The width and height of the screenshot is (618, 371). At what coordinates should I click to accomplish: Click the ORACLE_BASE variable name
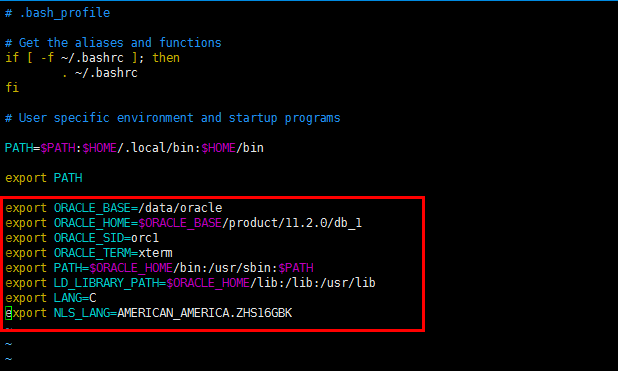pos(92,208)
